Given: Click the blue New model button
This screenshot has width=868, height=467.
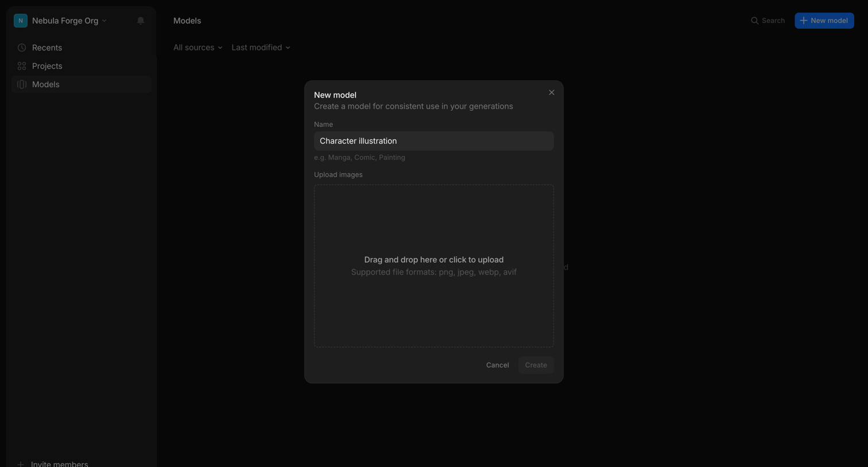Looking at the screenshot, I should [824, 21].
